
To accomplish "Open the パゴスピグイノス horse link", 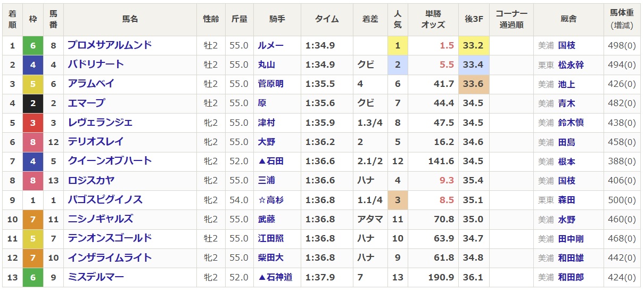I will 104,200.
